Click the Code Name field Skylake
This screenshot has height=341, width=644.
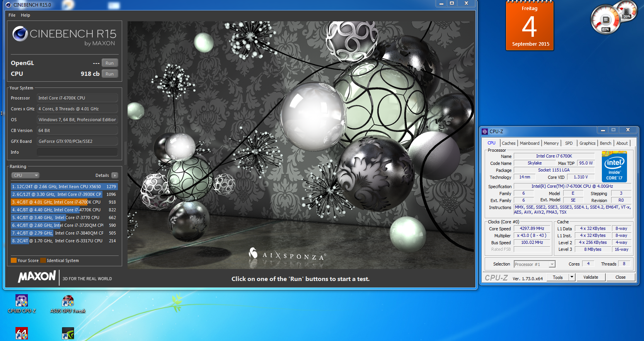click(535, 163)
